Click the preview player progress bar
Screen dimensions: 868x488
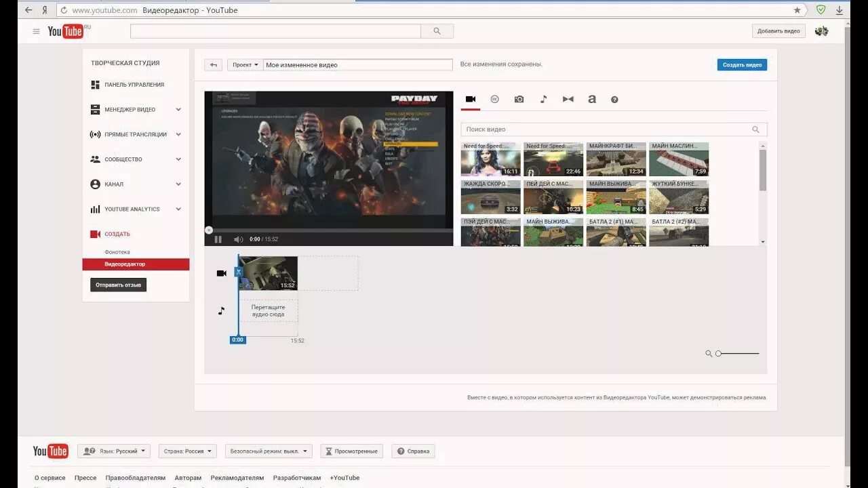tap(329, 230)
